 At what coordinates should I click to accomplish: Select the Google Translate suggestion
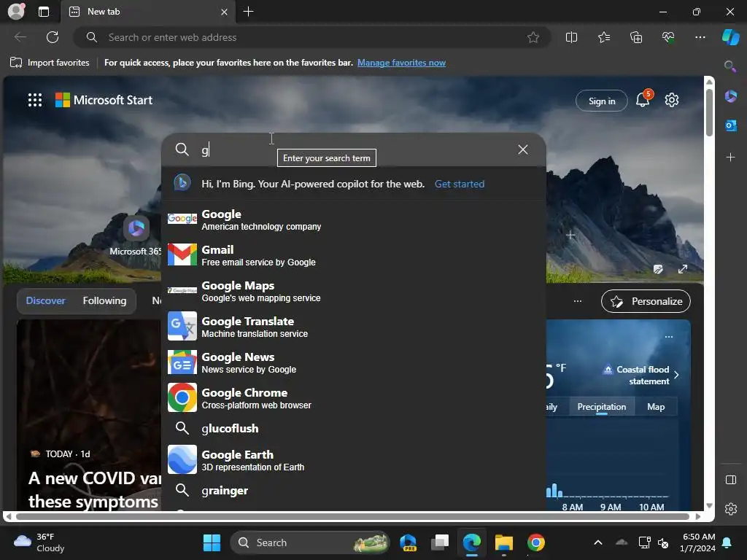(x=354, y=326)
